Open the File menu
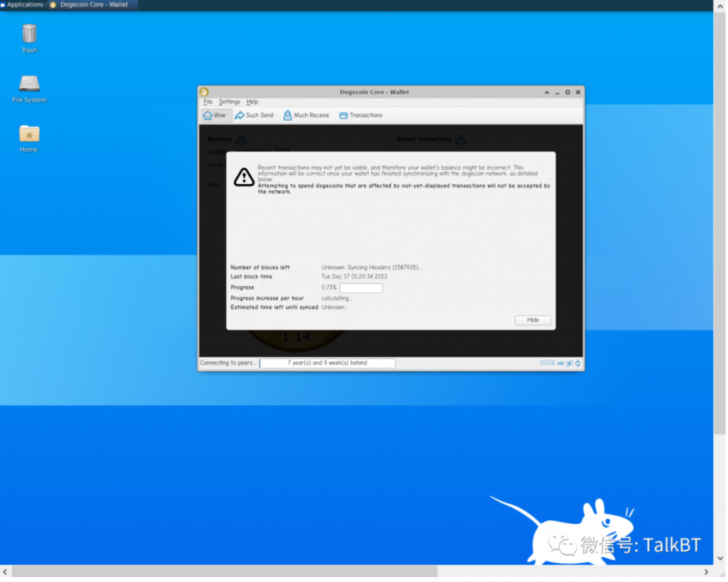The image size is (728, 582). tap(208, 102)
